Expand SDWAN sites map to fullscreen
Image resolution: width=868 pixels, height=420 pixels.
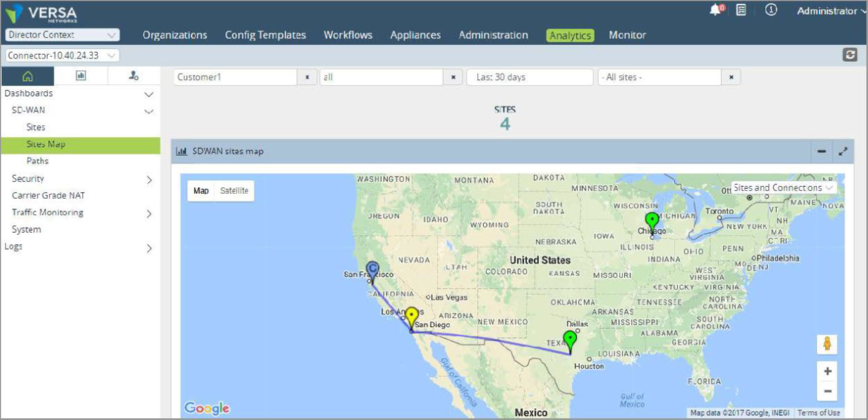coord(843,151)
